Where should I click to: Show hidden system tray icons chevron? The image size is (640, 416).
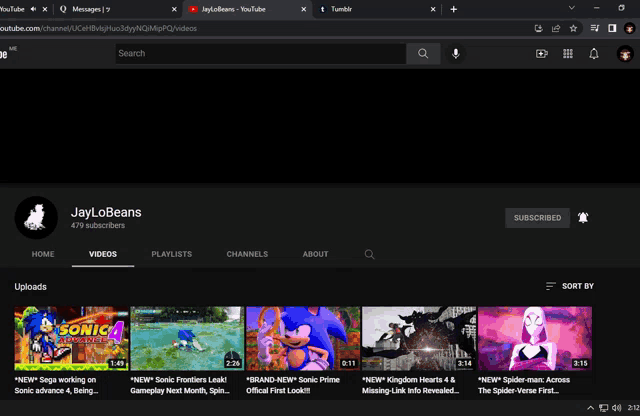pyautogui.click(x=590, y=407)
